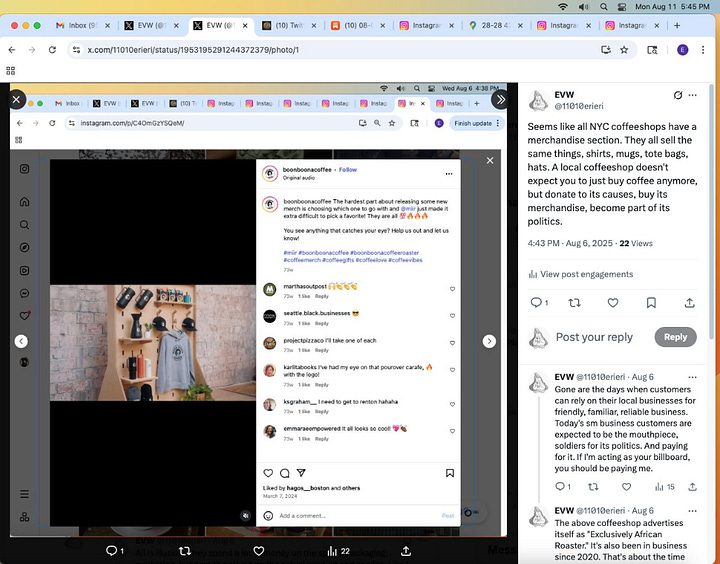Open the @11010erieri profile handle

pos(579,106)
